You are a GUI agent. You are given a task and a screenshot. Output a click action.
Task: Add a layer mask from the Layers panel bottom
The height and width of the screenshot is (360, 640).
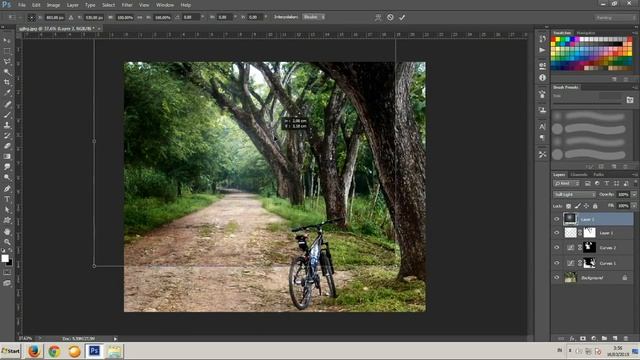point(583,338)
